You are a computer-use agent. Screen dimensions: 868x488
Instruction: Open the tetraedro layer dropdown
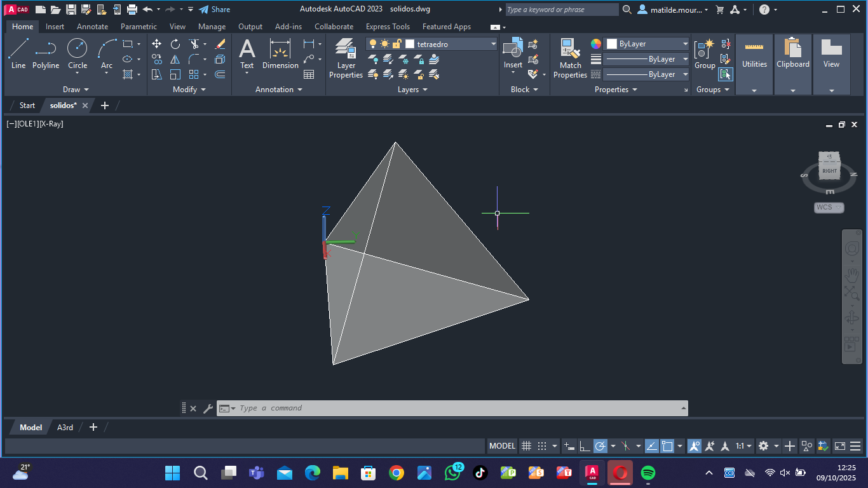[x=493, y=44]
